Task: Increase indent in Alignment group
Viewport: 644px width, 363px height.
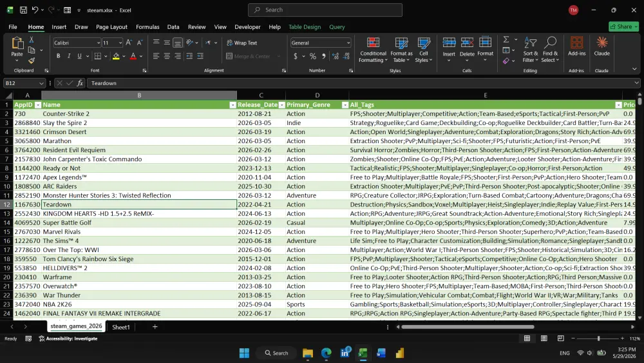Action: (x=200, y=56)
